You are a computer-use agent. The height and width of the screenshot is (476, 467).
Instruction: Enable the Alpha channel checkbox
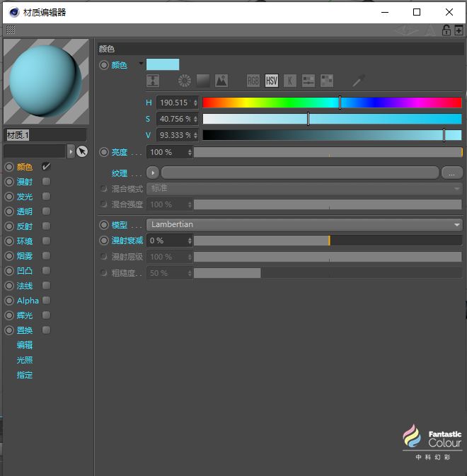point(46,300)
